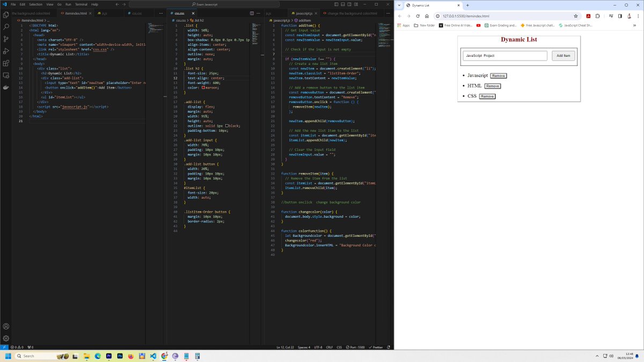Open the Chrome Extensions puzzle icon
The width and height of the screenshot is (644, 362).
point(597,16)
